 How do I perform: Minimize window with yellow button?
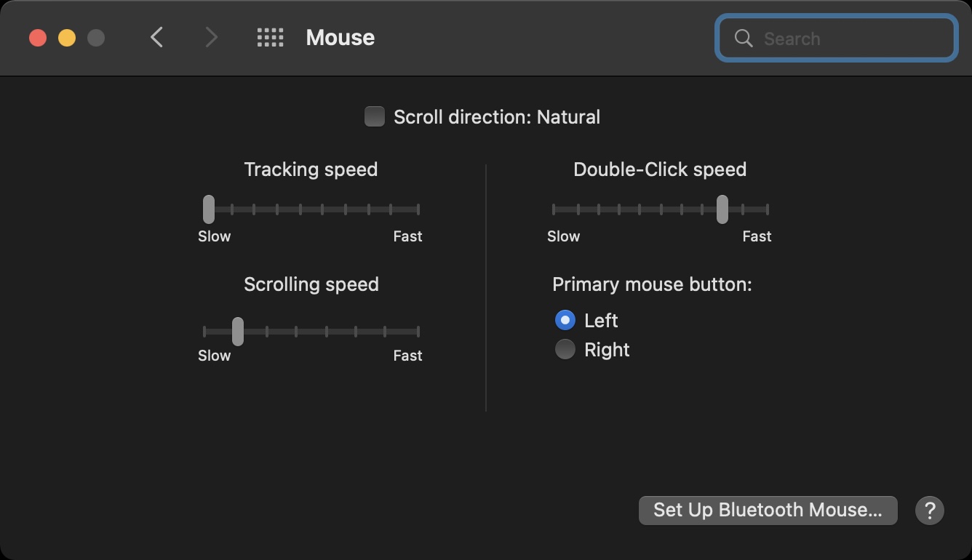[67, 38]
